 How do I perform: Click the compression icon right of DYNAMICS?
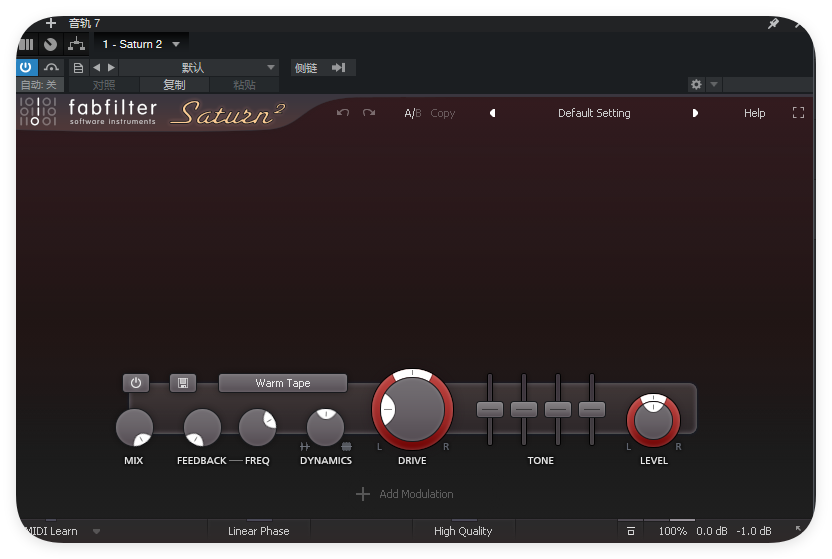tap(346, 447)
